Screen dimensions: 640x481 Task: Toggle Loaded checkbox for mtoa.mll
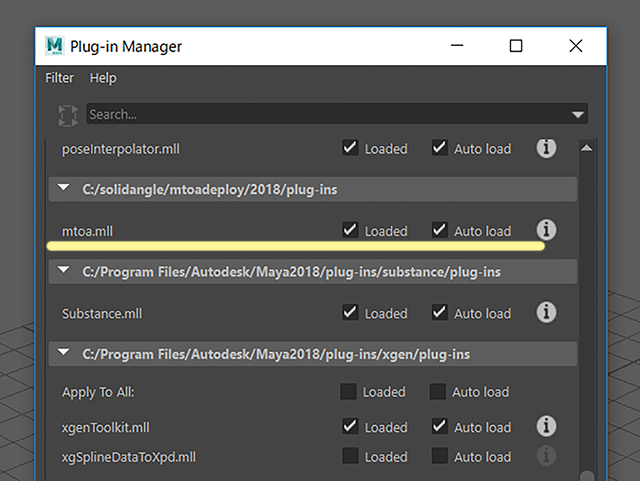(x=350, y=230)
